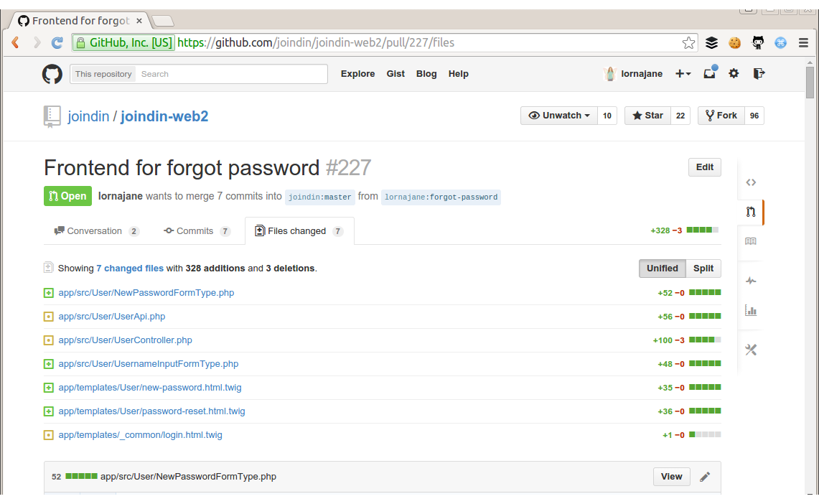Open the Graphs sidebar icon
This screenshot has height=504, width=819.
pyautogui.click(x=751, y=310)
